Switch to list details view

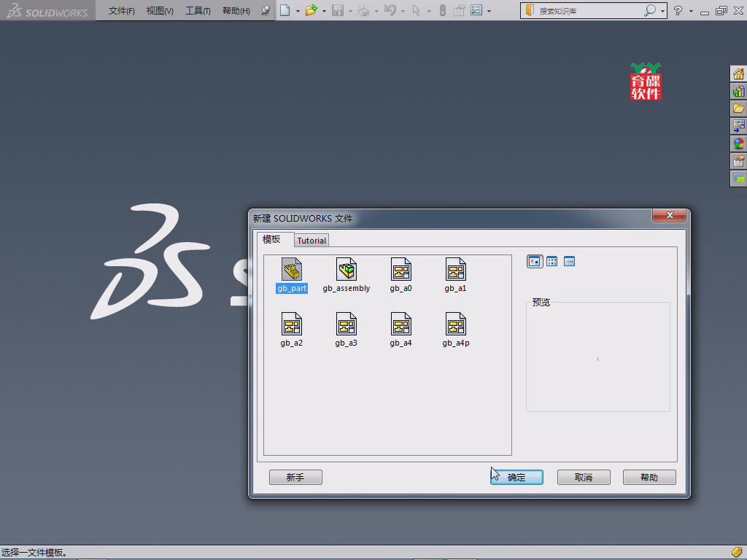pos(569,262)
